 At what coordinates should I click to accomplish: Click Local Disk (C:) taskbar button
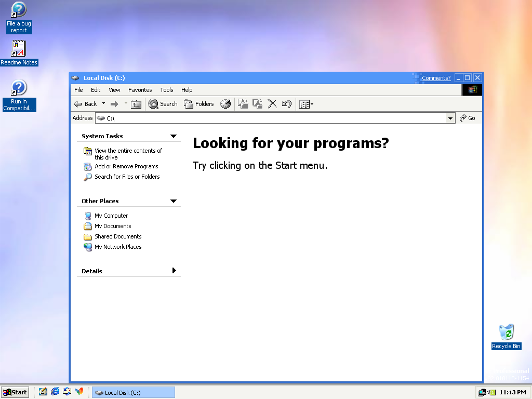coord(134,393)
